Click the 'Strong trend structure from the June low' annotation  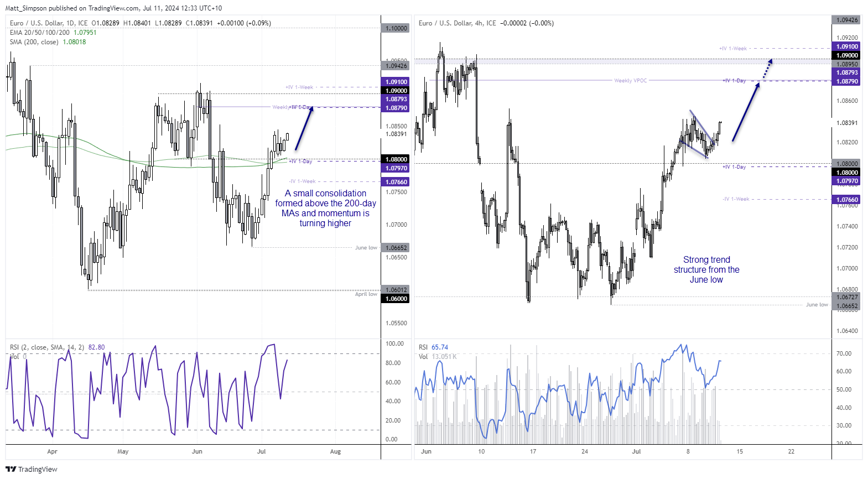pos(706,270)
